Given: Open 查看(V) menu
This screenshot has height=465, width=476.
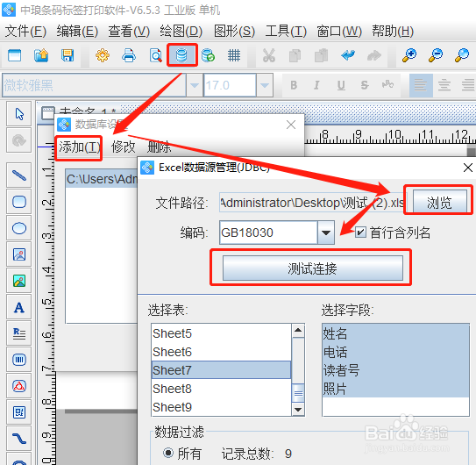Looking at the screenshot, I should tap(129, 32).
